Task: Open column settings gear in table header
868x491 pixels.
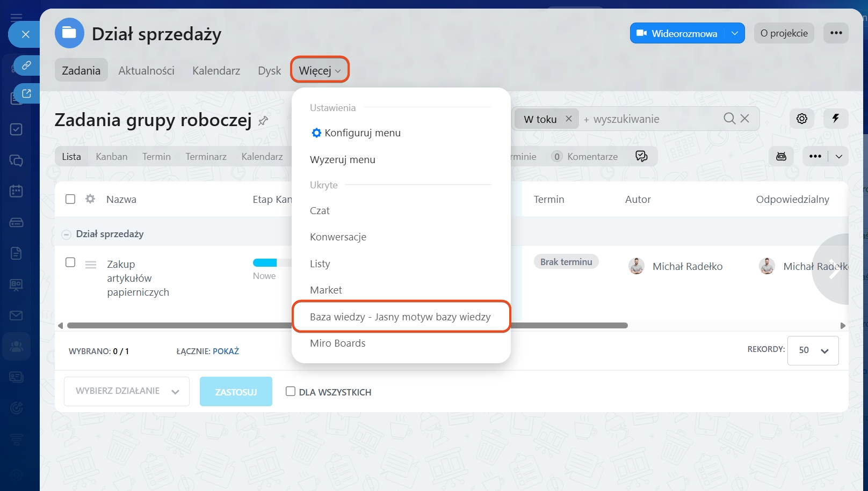Action: 90,199
